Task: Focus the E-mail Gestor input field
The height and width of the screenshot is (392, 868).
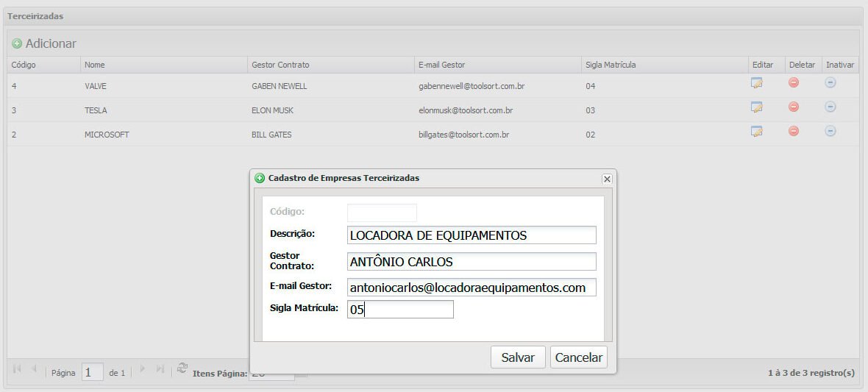Action: coord(472,288)
